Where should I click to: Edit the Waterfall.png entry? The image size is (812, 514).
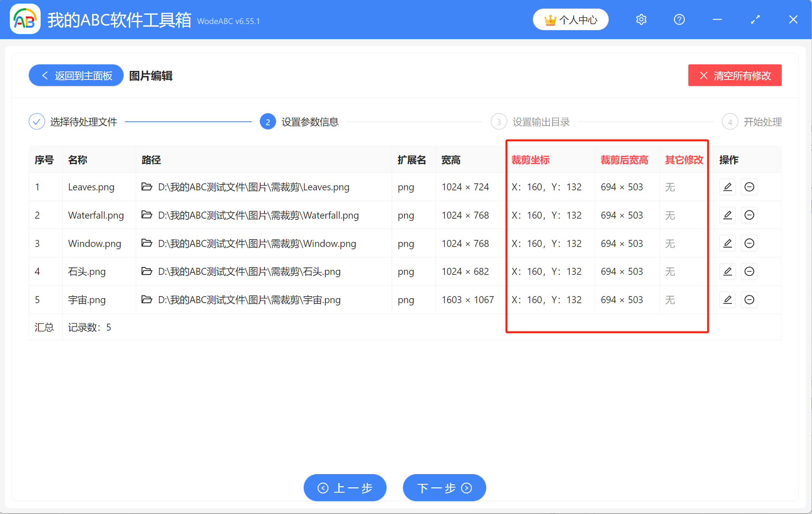pyautogui.click(x=727, y=215)
